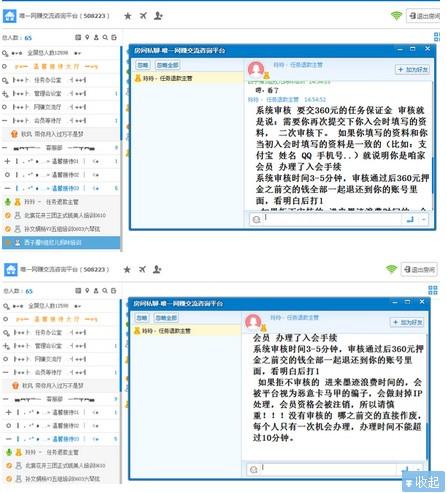Click 忽略全部 in the upper private chat window
Image resolution: width=447 pixels, height=493 pixels.
(167, 65)
